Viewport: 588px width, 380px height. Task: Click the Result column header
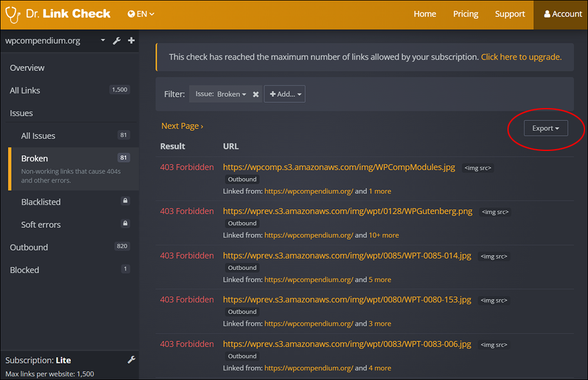pos(172,146)
